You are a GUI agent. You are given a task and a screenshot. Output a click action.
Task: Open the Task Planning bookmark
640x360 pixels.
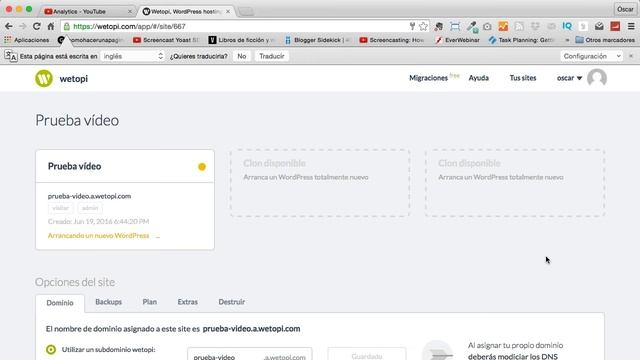click(x=521, y=40)
